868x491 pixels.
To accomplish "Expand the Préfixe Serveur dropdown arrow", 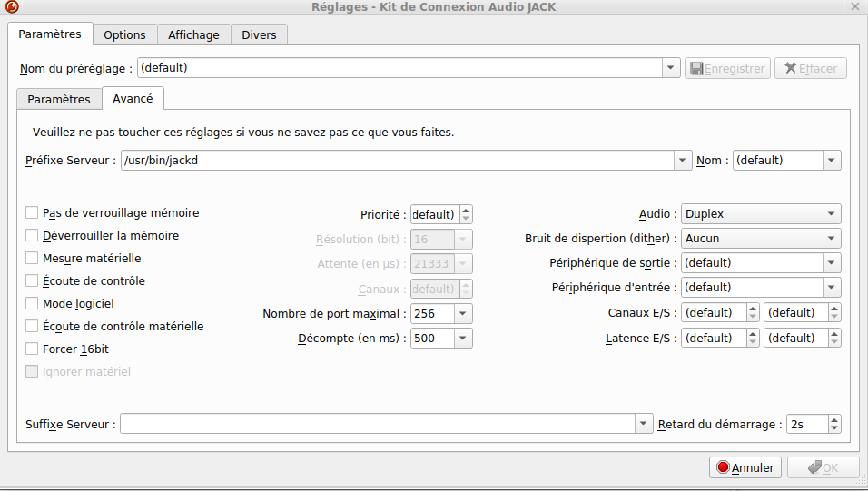I will click(x=683, y=161).
